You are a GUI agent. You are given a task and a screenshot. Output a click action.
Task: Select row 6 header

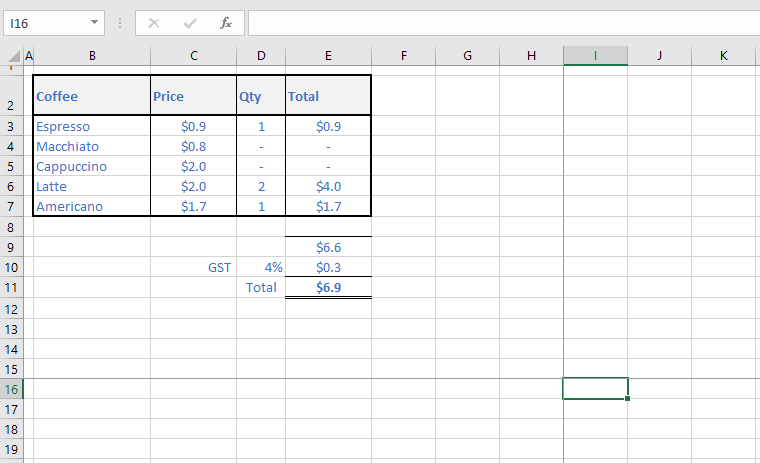click(11, 186)
